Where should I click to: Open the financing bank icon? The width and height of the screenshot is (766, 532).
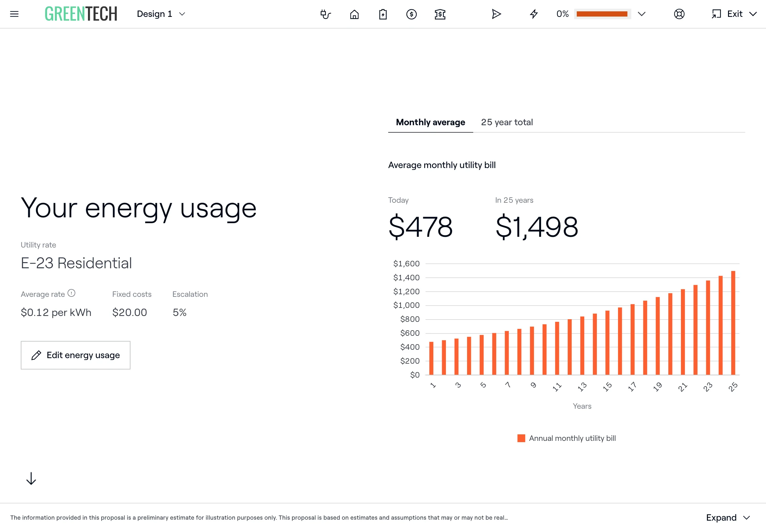coord(440,14)
